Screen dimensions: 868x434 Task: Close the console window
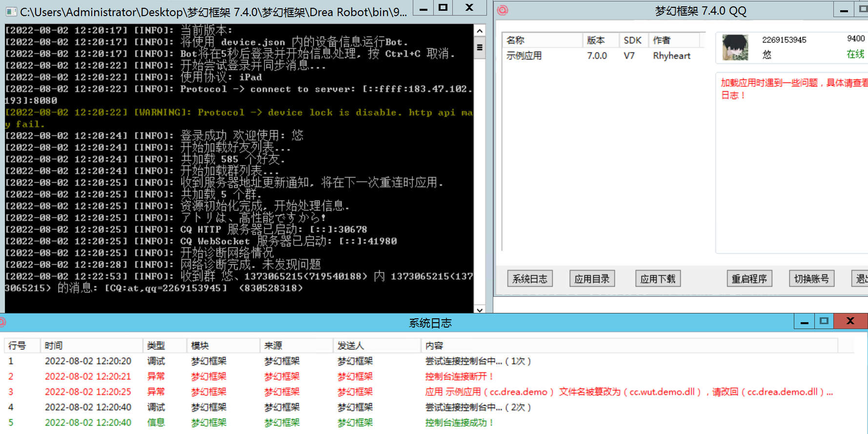coord(469,8)
